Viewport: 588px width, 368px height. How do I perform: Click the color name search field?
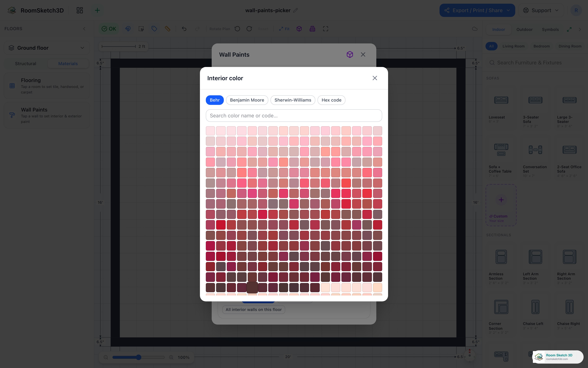tap(294, 116)
